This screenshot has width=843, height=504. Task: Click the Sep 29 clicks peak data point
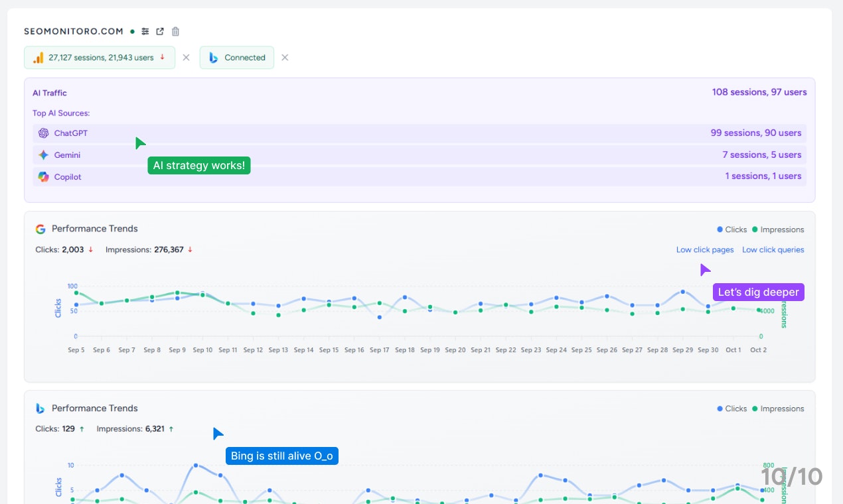tap(682, 292)
